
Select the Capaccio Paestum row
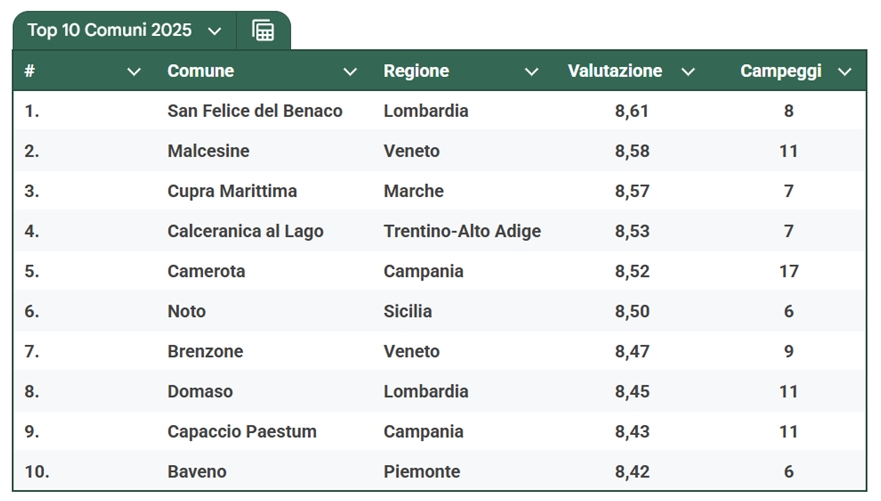439,431
